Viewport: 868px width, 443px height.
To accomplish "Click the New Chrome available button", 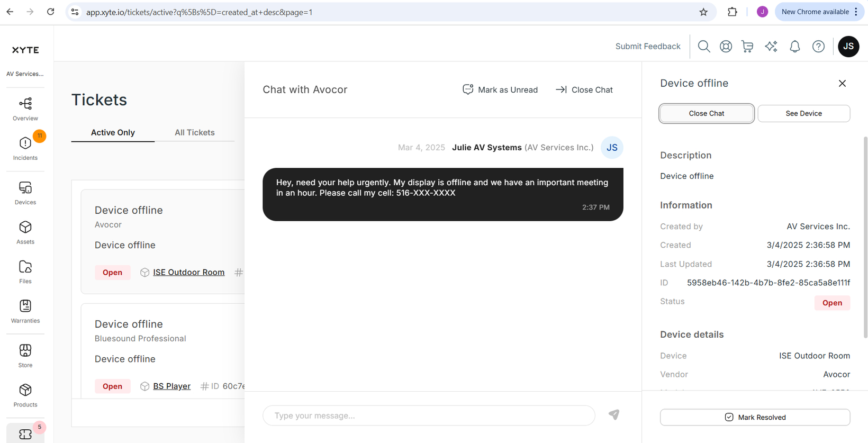I will (820, 12).
